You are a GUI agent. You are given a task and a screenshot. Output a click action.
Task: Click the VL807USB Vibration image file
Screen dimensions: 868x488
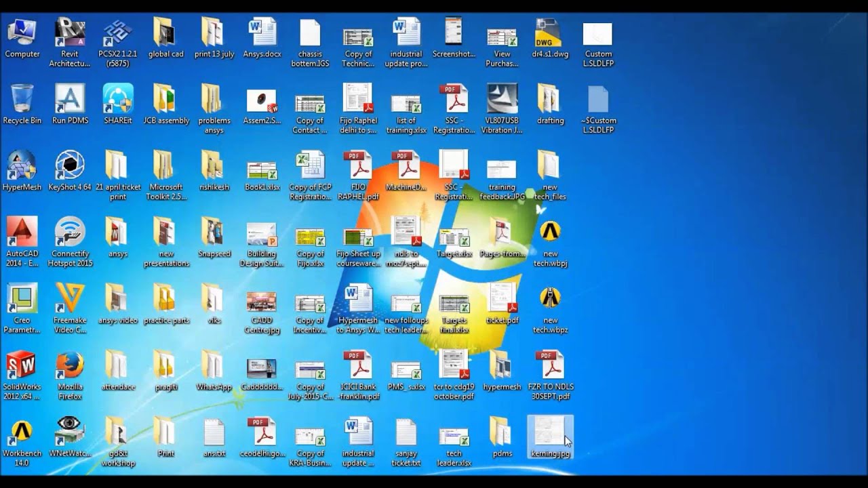(502, 109)
